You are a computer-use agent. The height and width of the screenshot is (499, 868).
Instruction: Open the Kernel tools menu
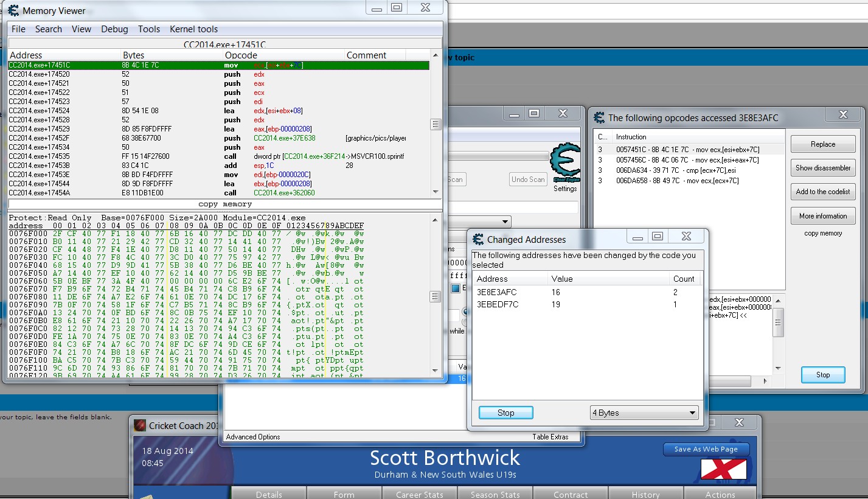tap(193, 29)
